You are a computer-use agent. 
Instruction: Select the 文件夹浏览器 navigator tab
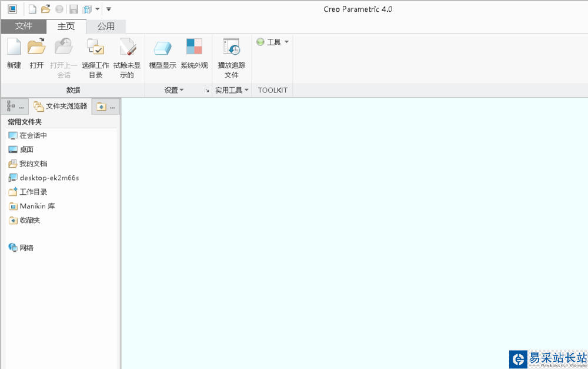click(61, 107)
